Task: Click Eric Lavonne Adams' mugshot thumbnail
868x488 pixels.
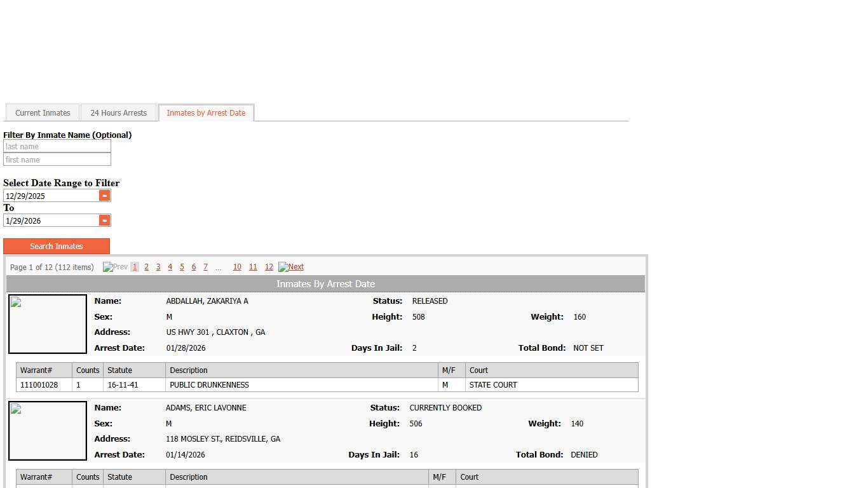Action: pyautogui.click(x=48, y=431)
